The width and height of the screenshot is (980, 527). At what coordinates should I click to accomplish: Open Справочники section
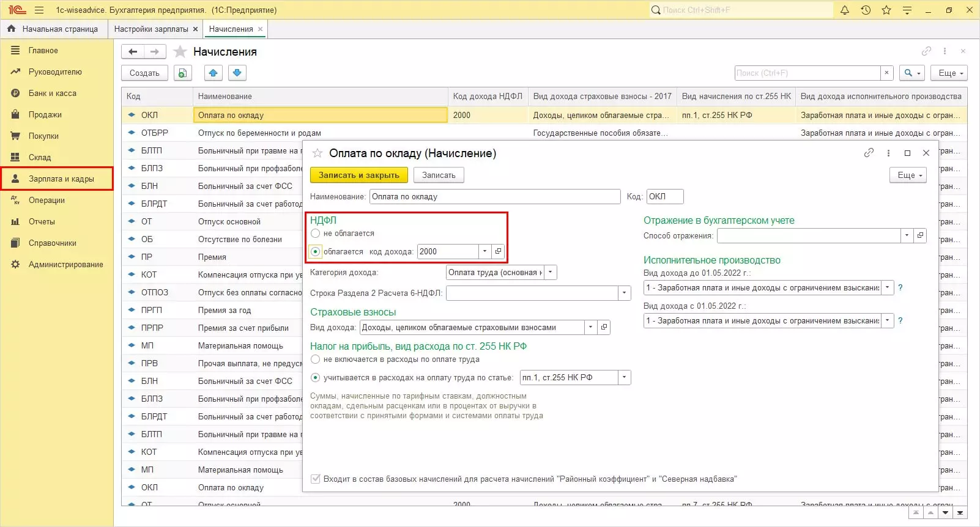click(56, 243)
